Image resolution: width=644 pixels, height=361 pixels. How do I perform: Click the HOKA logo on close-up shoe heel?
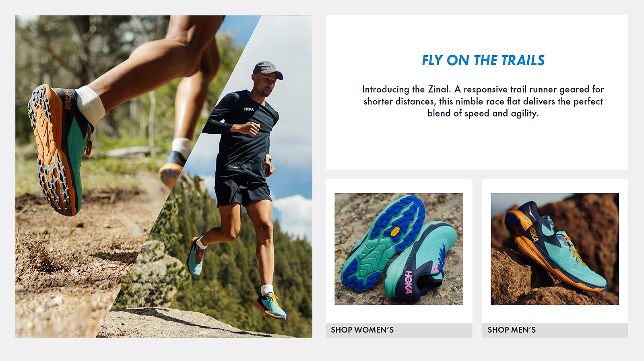tap(68, 100)
